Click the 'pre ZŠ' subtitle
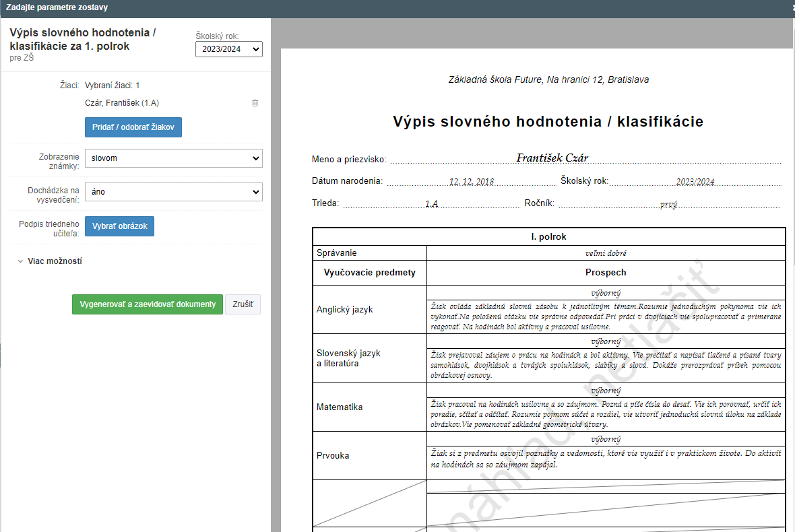The width and height of the screenshot is (795, 532). (x=22, y=58)
